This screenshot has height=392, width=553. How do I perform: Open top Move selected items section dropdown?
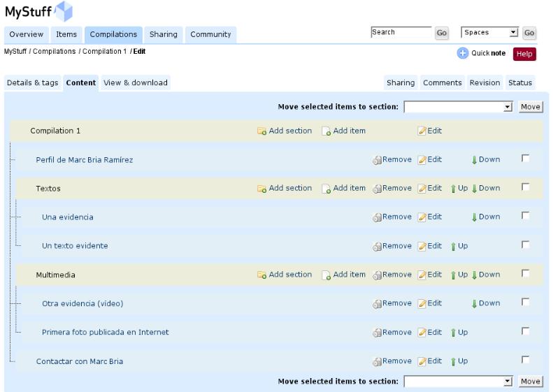point(458,107)
